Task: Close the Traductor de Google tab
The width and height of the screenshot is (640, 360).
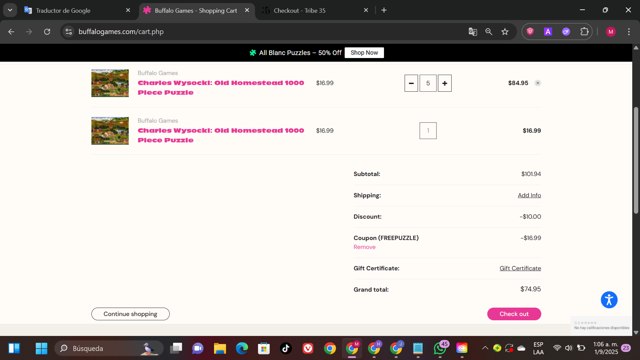Action: point(128,10)
